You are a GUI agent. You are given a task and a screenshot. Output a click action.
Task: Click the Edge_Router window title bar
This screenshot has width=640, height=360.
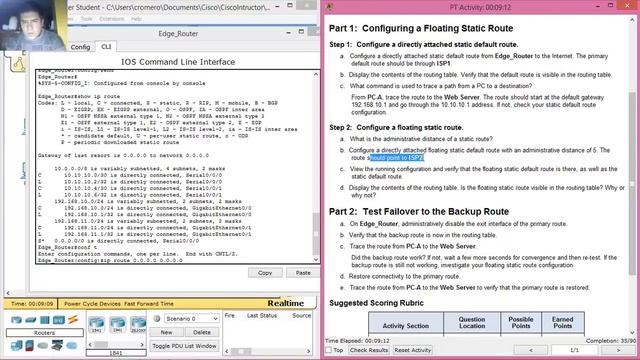178,33
